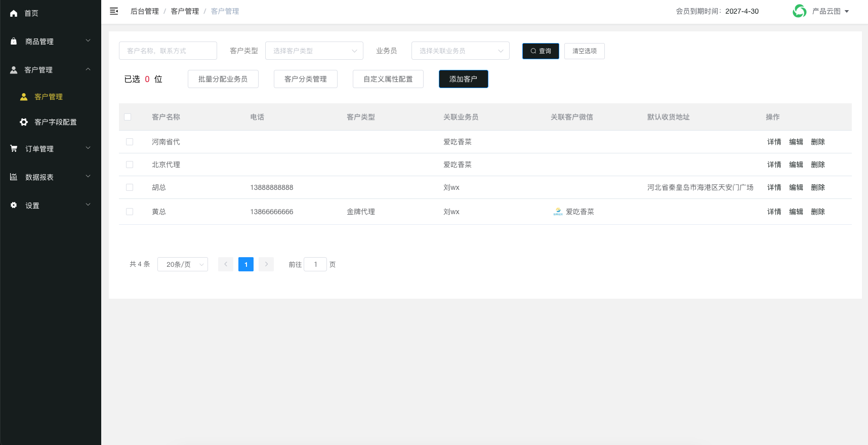Collapse the sidebar with the hamburger icon

114,11
